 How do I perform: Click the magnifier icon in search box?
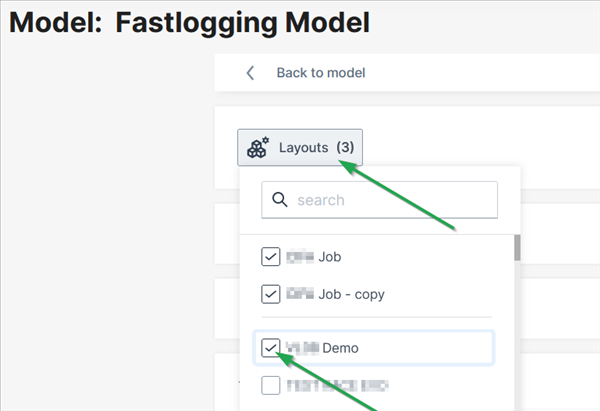280,200
